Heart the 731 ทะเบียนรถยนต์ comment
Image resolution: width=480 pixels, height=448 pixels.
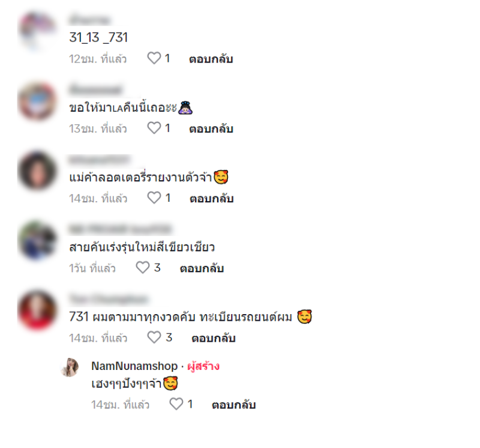coord(154,338)
